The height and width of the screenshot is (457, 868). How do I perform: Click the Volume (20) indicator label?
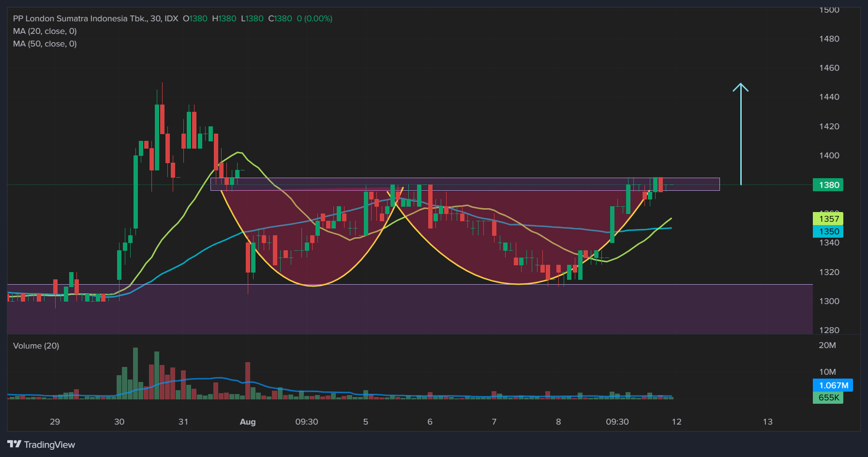click(x=36, y=346)
